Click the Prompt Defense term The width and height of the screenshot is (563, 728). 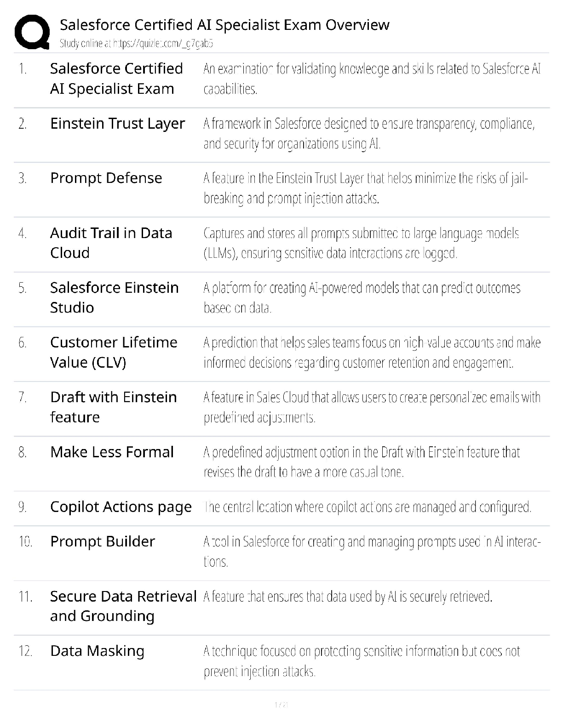point(106,178)
